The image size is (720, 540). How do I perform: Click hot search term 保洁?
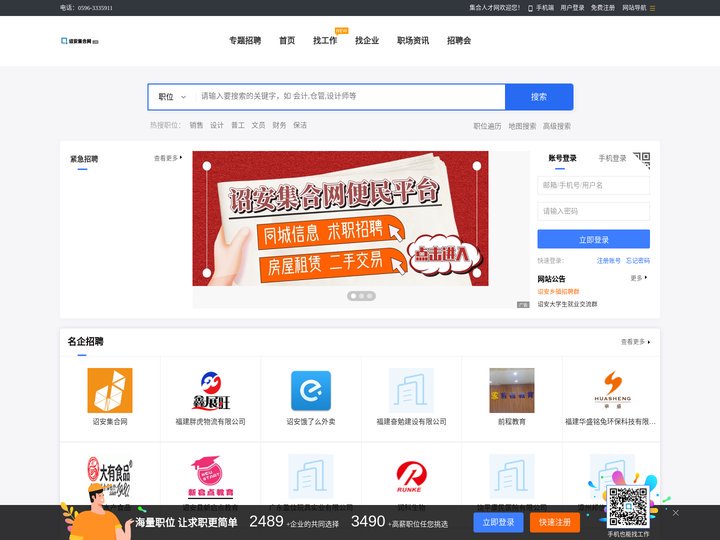point(300,125)
